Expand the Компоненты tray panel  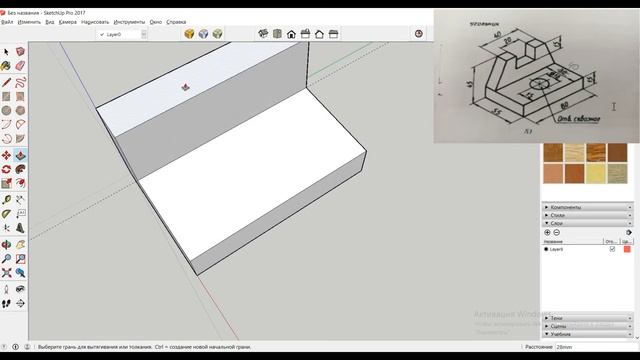tap(587, 207)
